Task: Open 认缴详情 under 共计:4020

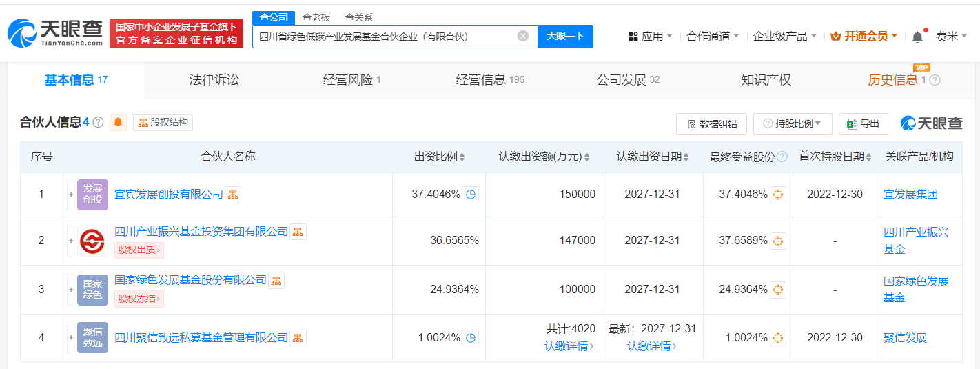Action: (569, 346)
